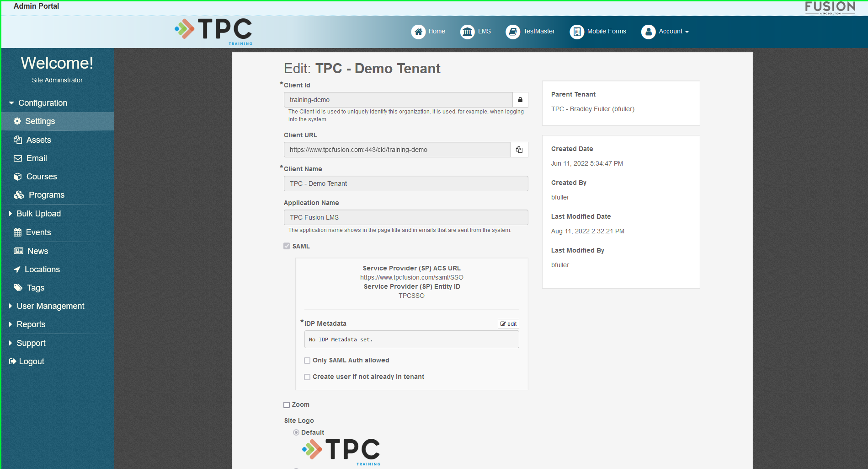
Task: Click the lock icon beside Client Id field
Action: click(x=520, y=100)
